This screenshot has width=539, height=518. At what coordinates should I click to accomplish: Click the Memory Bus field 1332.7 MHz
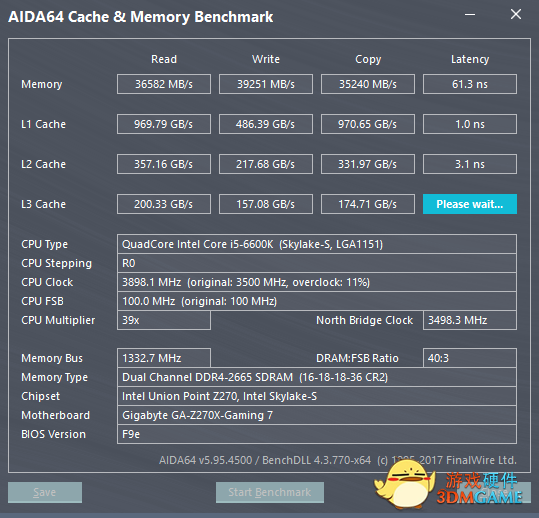(164, 358)
